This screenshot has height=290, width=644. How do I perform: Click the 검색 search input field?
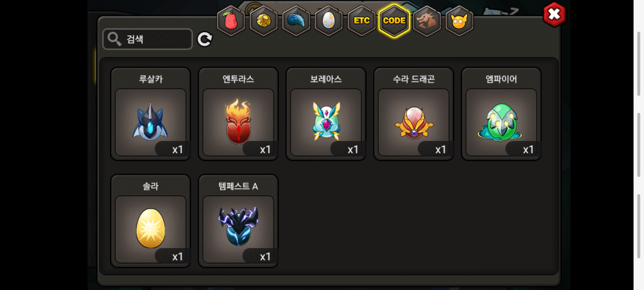(x=148, y=39)
